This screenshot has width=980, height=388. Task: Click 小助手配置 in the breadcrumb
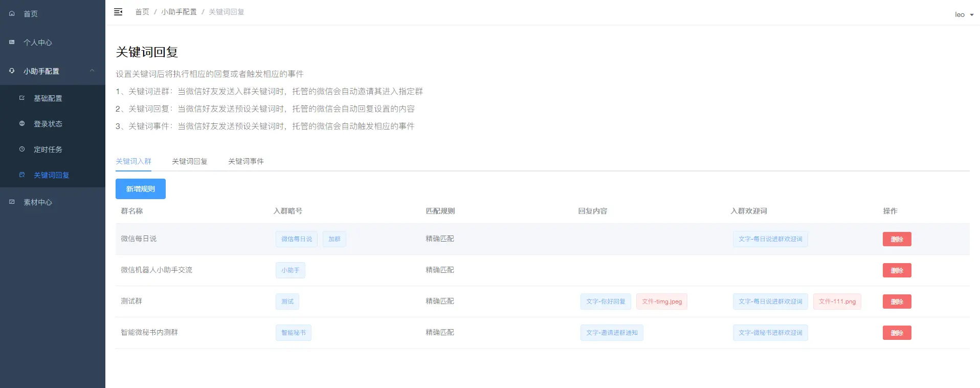pos(179,12)
